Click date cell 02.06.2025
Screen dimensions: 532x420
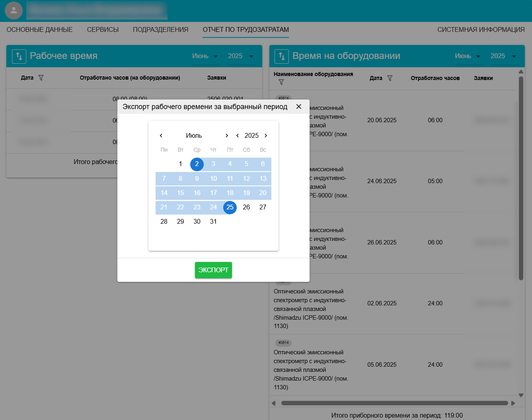[382, 303]
